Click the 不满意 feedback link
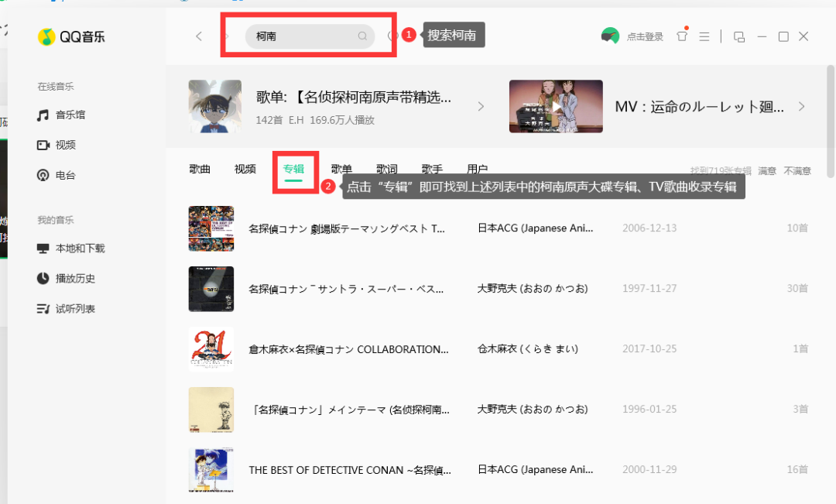This screenshot has width=836, height=504. (797, 170)
